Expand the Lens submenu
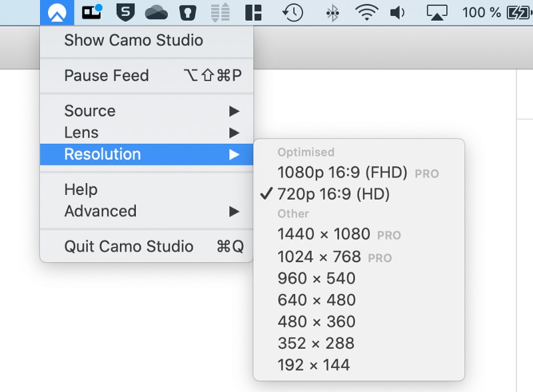The height and width of the screenshot is (392, 533). [147, 132]
